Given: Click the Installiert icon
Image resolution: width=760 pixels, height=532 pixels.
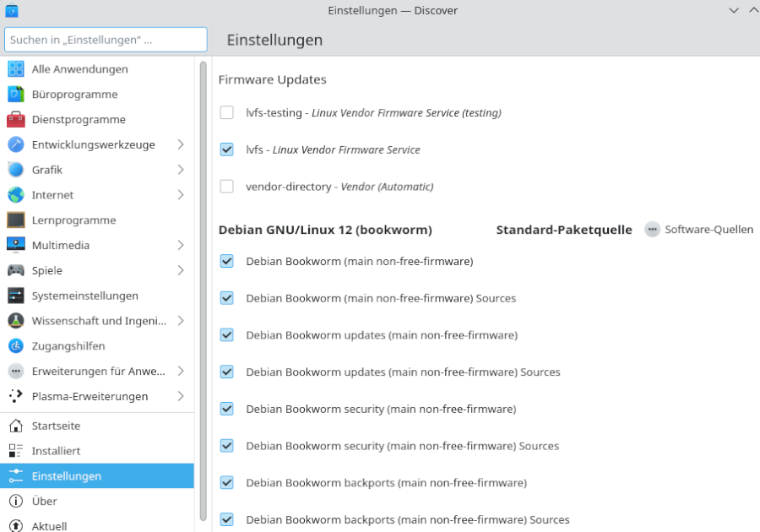Looking at the screenshot, I should tap(16, 451).
